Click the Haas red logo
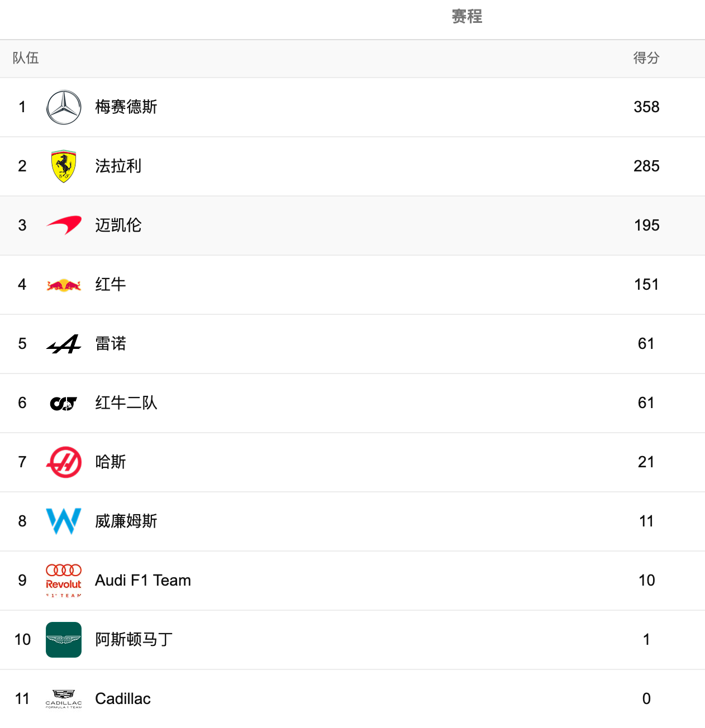 64,462
